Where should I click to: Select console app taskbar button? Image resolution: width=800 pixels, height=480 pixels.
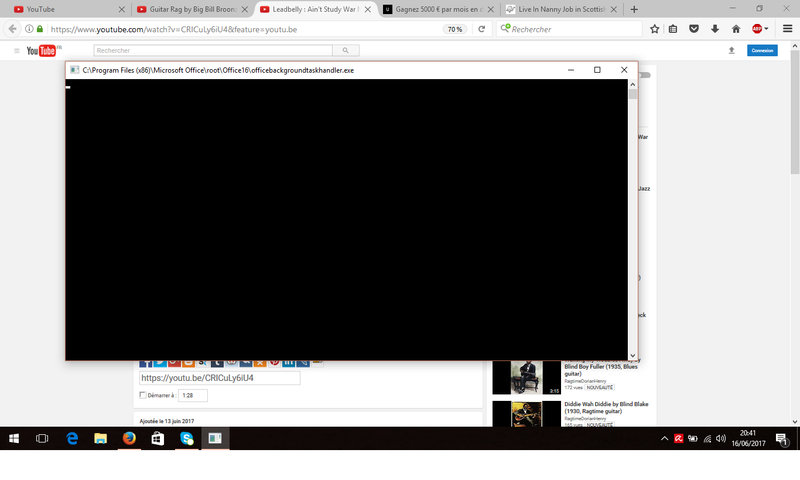coord(215,438)
